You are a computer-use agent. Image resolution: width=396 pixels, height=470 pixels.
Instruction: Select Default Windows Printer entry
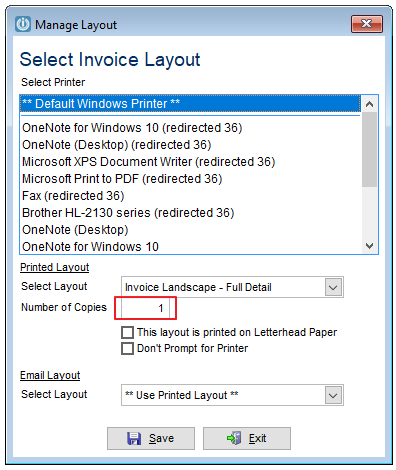point(190,104)
